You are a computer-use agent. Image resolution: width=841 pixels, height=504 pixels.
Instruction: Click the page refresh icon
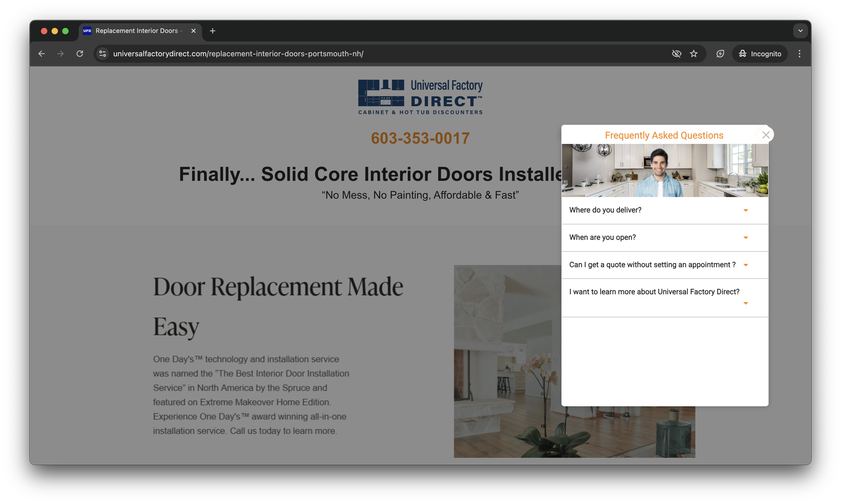pyautogui.click(x=81, y=54)
